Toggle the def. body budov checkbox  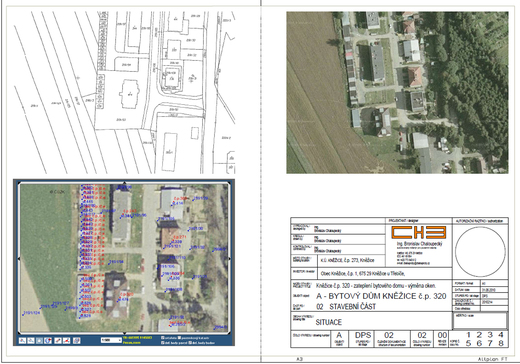pos(190,343)
